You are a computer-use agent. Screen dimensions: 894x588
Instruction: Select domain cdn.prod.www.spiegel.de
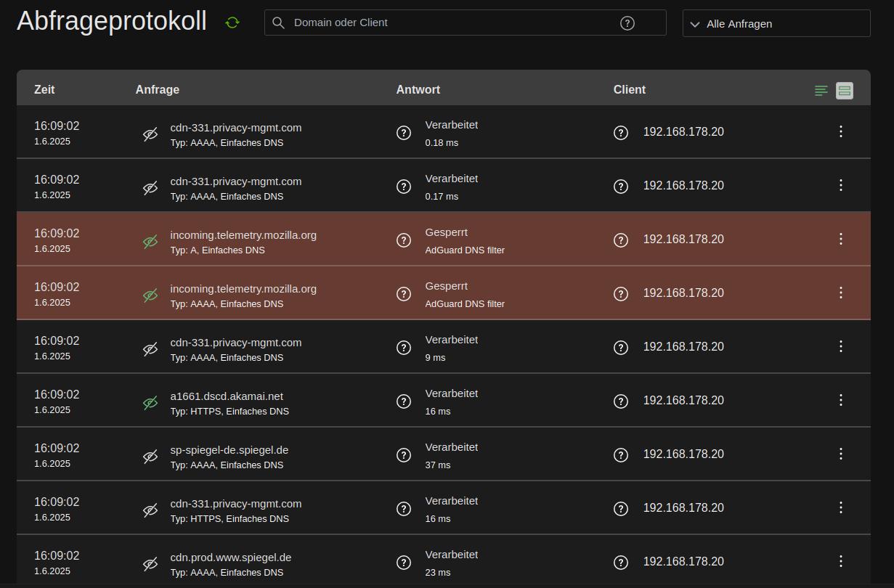point(231,558)
